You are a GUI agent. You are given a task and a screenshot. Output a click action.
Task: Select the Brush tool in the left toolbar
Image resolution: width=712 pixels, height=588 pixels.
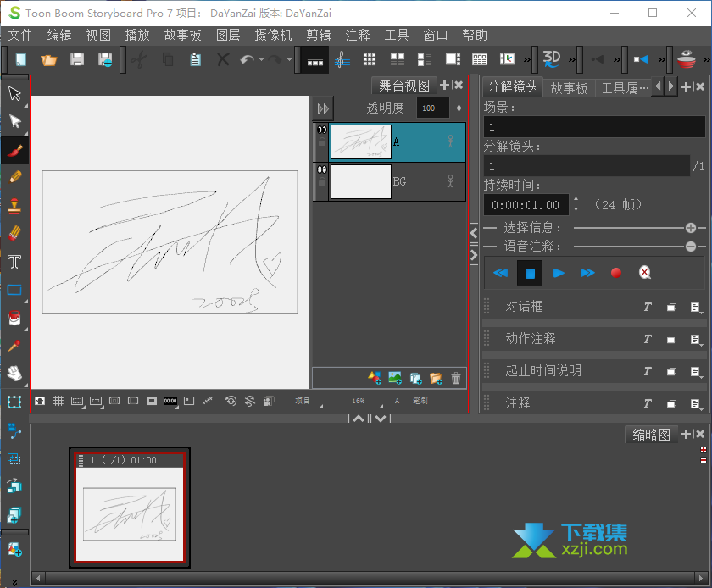pos(14,150)
